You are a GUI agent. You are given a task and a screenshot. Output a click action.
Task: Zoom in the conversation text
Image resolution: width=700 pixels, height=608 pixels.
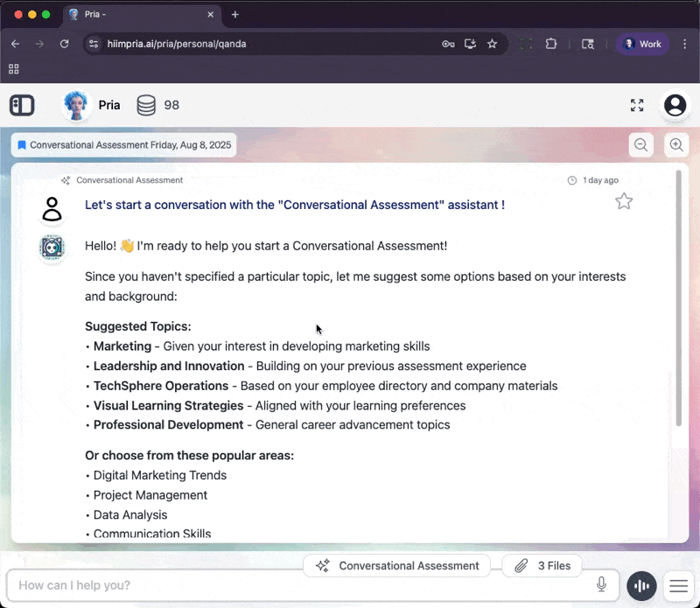coord(676,145)
